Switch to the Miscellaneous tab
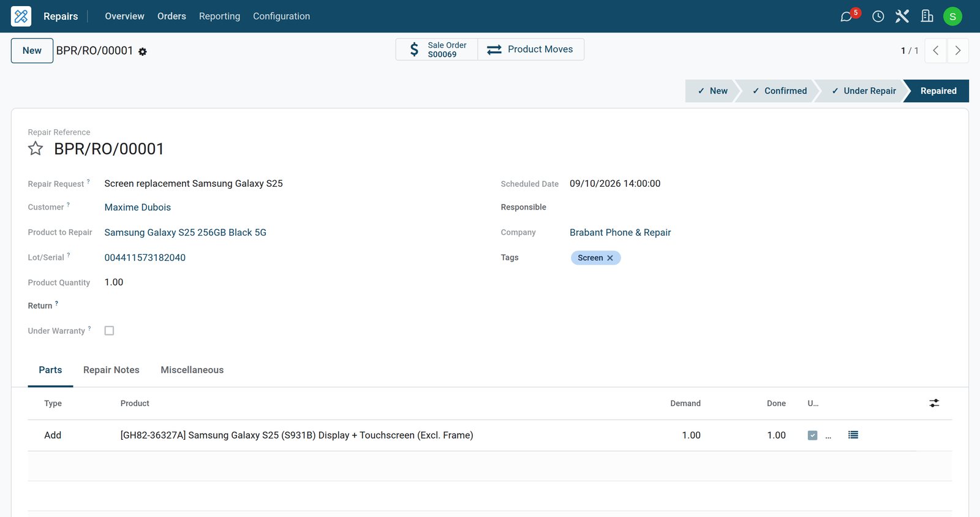Screen dimensions: 980x517 192,370
